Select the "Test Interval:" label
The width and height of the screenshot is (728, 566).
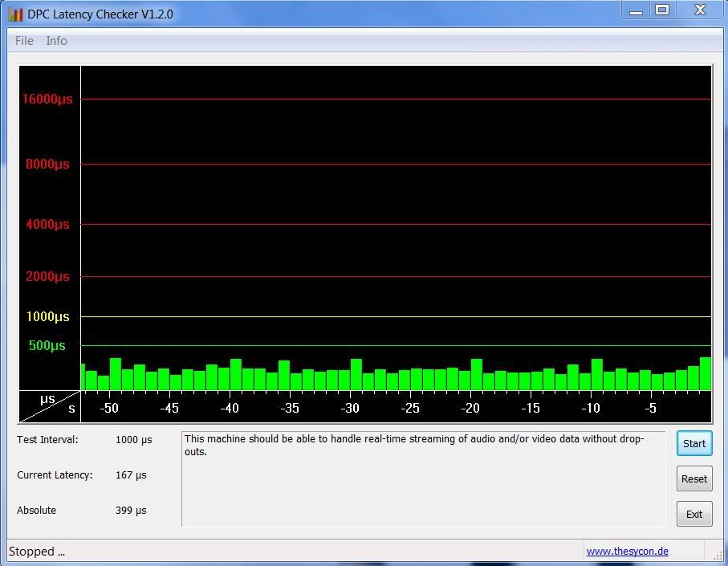click(47, 440)
